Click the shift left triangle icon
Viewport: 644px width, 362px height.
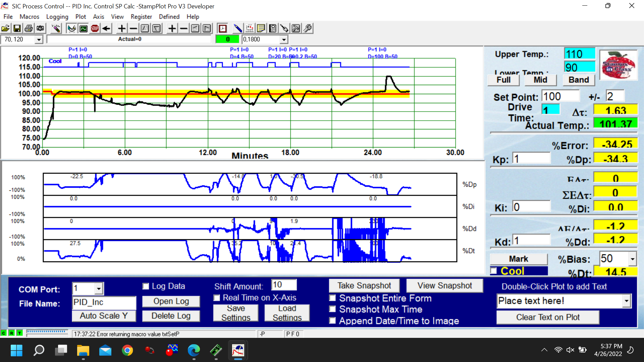[x=195, y=28]
